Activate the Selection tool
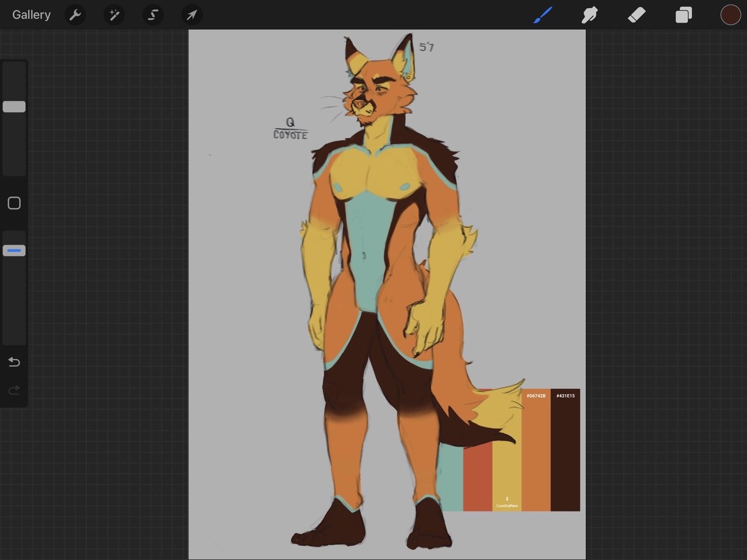Image resolution: width=747 pixels, height=560 pixels. [153, 14]
